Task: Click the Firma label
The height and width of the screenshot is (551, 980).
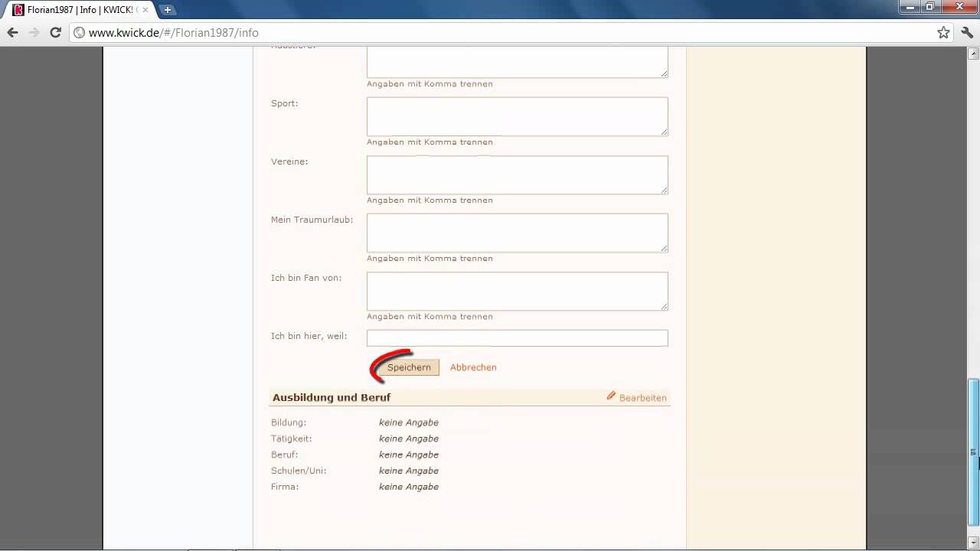Action: tap(285, 487)
